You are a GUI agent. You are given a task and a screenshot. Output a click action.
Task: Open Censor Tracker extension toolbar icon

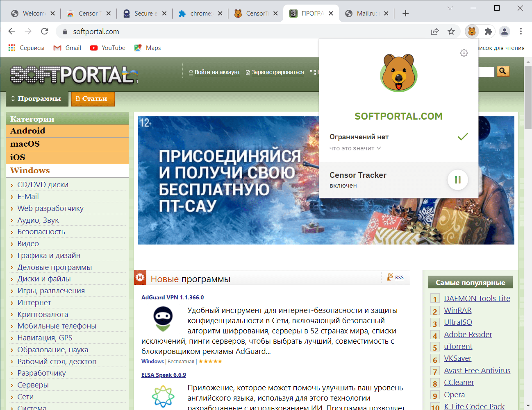coord(472,32)
